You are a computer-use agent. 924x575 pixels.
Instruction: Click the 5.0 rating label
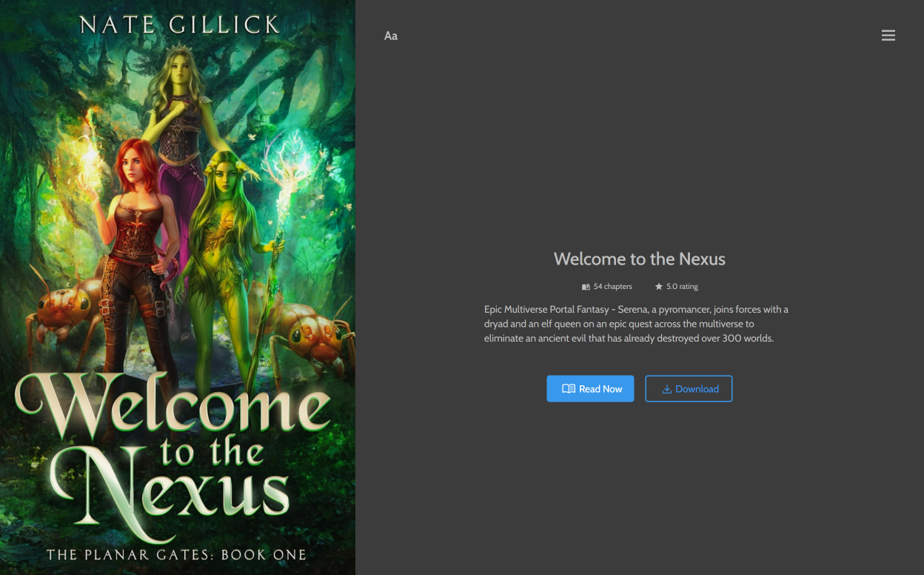[x=677, y=286]
